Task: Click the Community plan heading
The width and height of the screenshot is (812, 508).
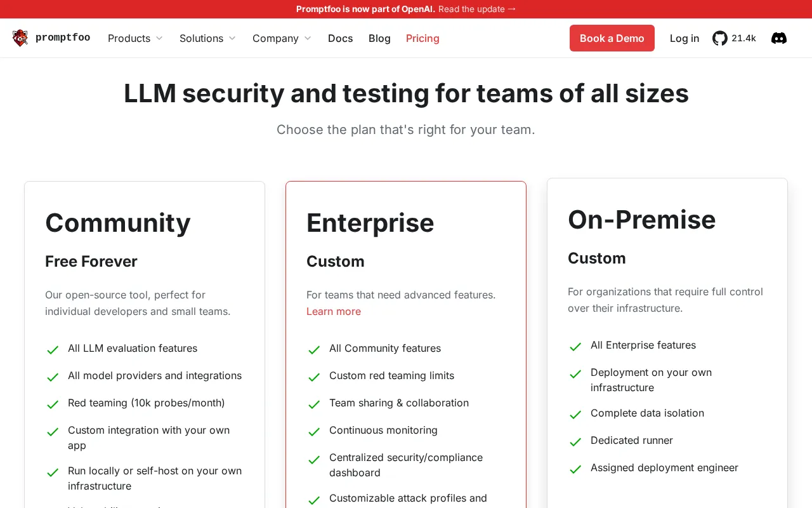Action: click(x=118, y=222)
